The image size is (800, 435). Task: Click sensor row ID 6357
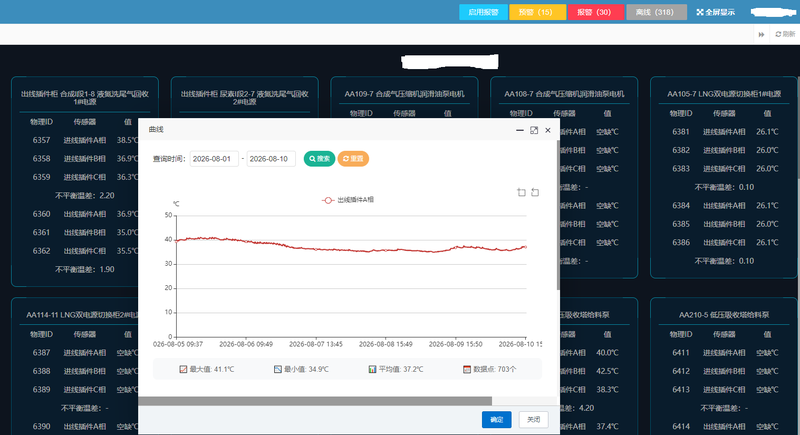coord(41,140)
